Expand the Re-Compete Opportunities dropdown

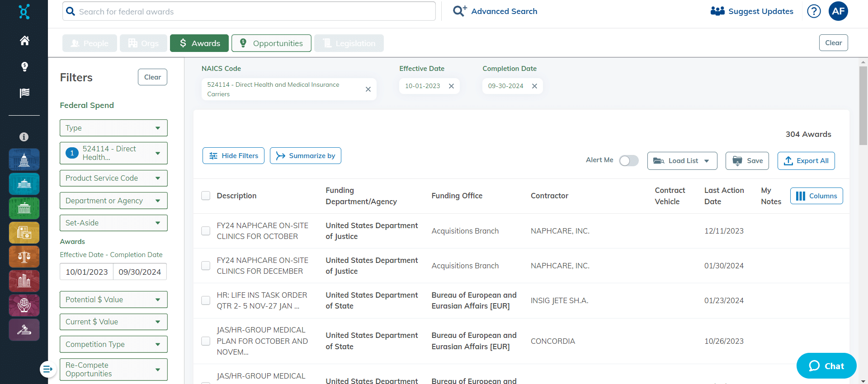pyautogui.click(x=113, y=370)
